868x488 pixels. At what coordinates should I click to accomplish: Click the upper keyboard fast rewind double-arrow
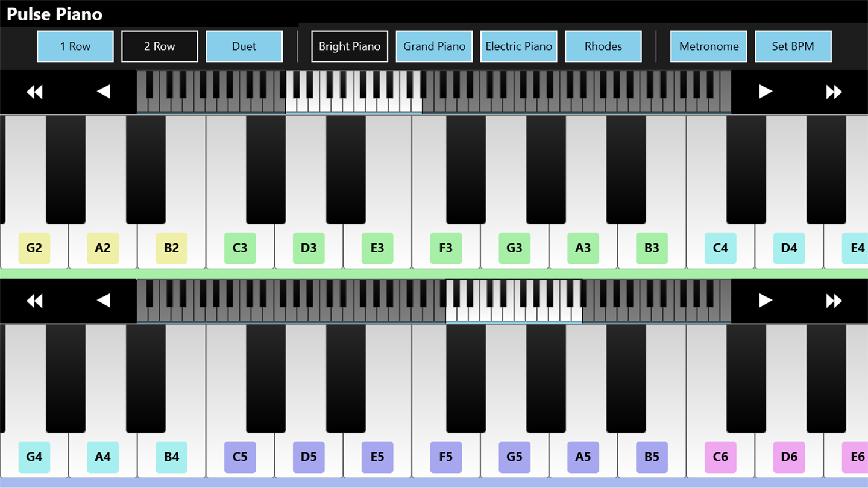34,92
